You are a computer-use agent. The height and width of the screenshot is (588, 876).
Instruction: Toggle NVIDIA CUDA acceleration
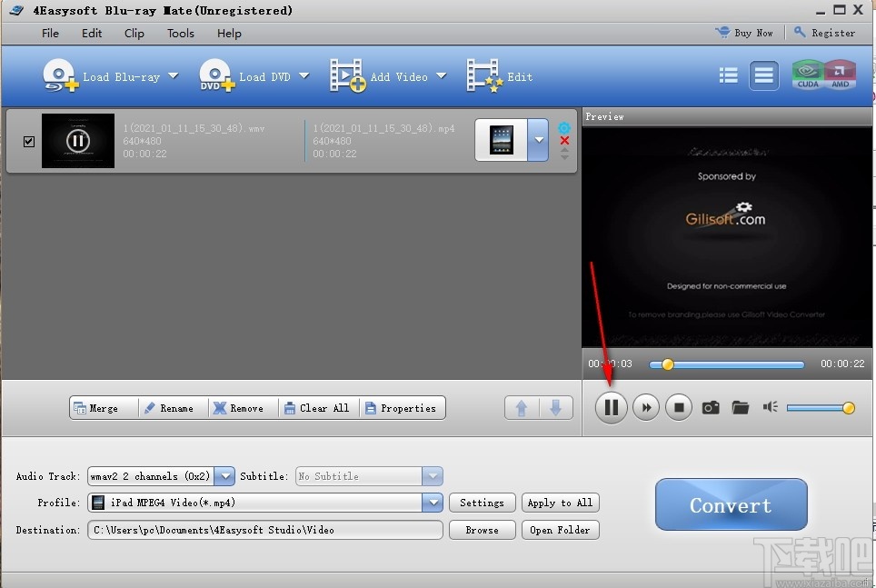point(807,75)
